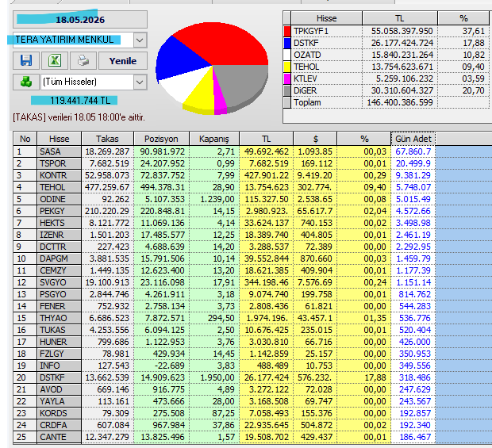Click Hisse header in summary legend table

(x=326, y=18)
